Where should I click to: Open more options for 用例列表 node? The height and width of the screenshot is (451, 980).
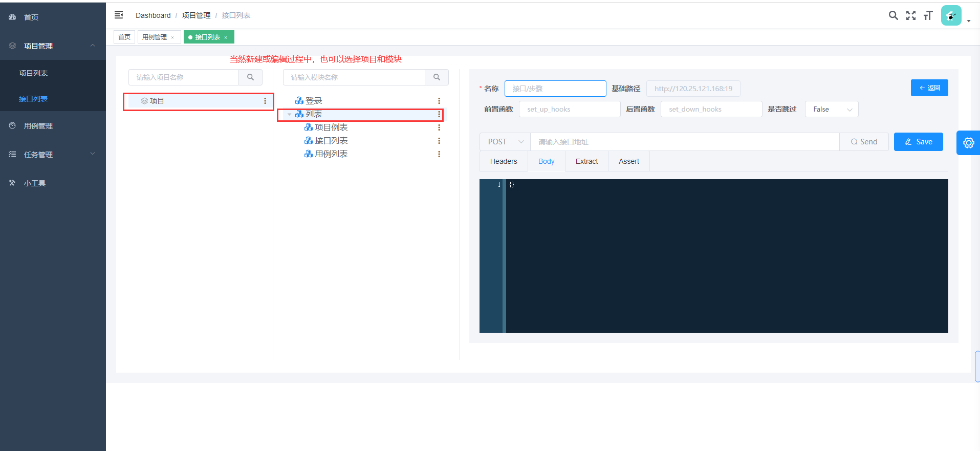click(x=439, y=154)
